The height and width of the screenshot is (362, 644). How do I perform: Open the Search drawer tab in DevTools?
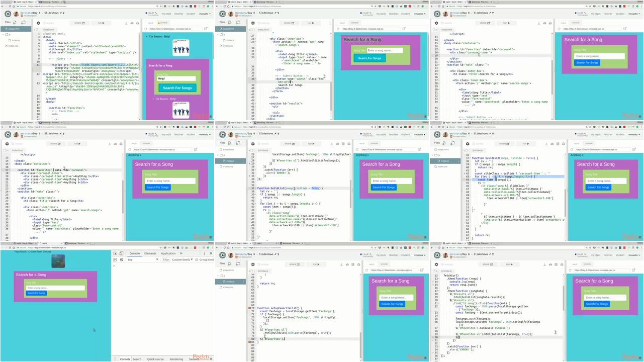point(137,359)
